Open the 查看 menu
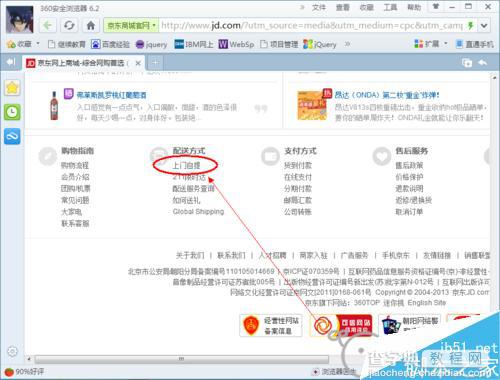The image size is (500, 380). [343, 7]
